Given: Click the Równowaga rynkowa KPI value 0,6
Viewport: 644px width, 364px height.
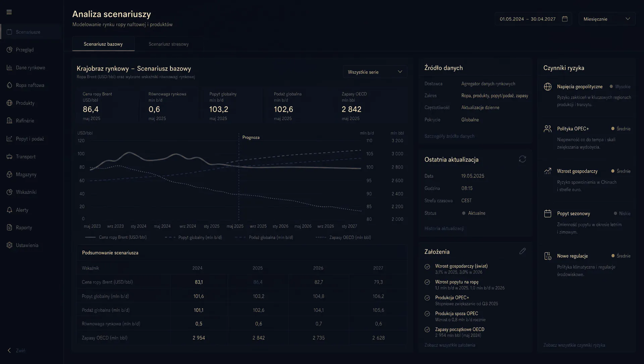Looking at the screenshot, I should 154,109.
